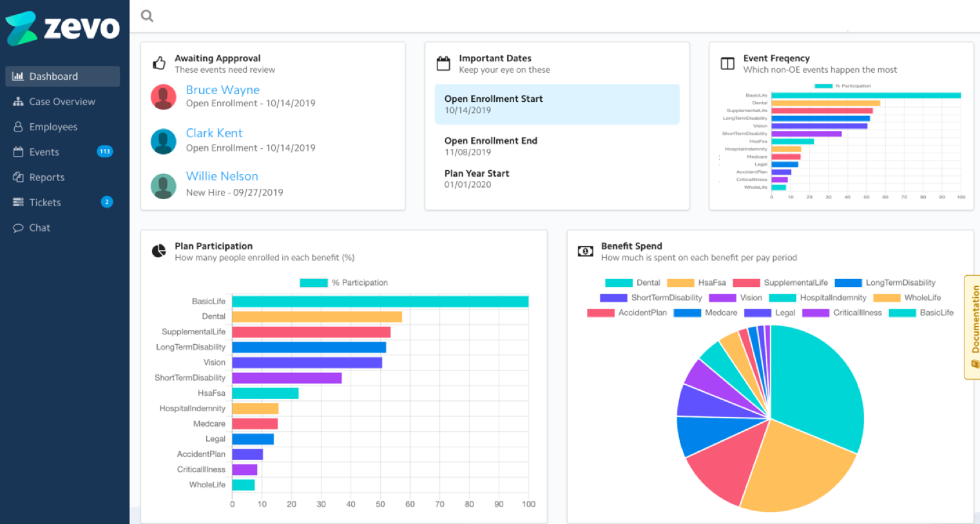The width and height of the screenshot is (980, 524).
Task: Click the pie chart Plan Participation icon
Action: [159, 251]
